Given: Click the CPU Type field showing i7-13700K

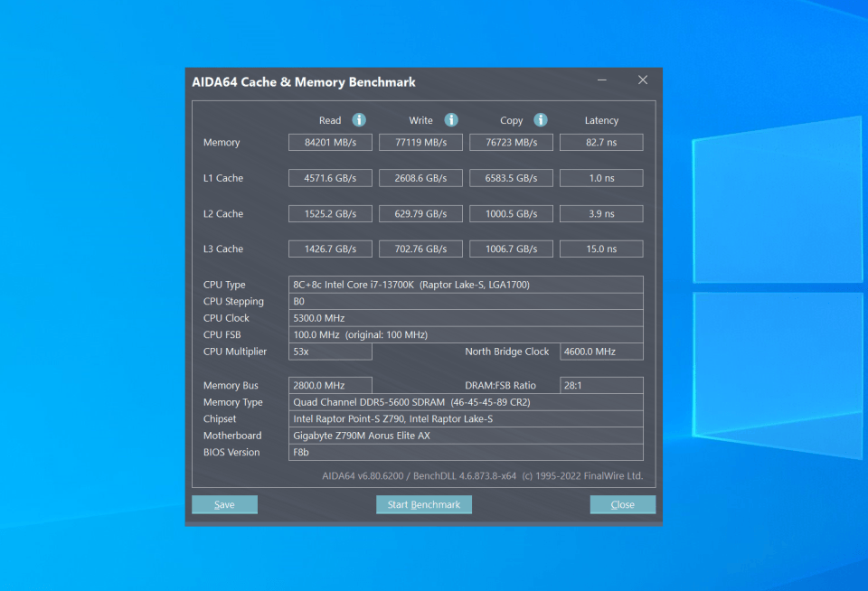Looking at the screenshot, I should coord(466,285).
